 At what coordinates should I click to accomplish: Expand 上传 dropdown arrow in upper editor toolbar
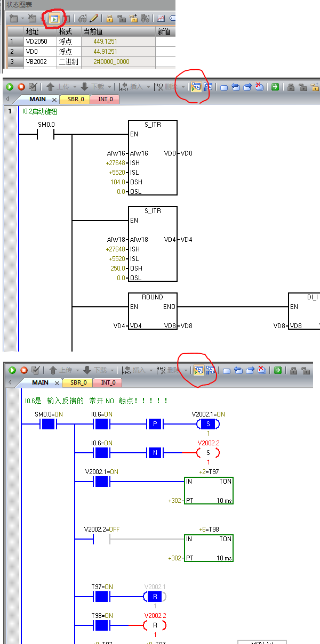click(74, 87)
